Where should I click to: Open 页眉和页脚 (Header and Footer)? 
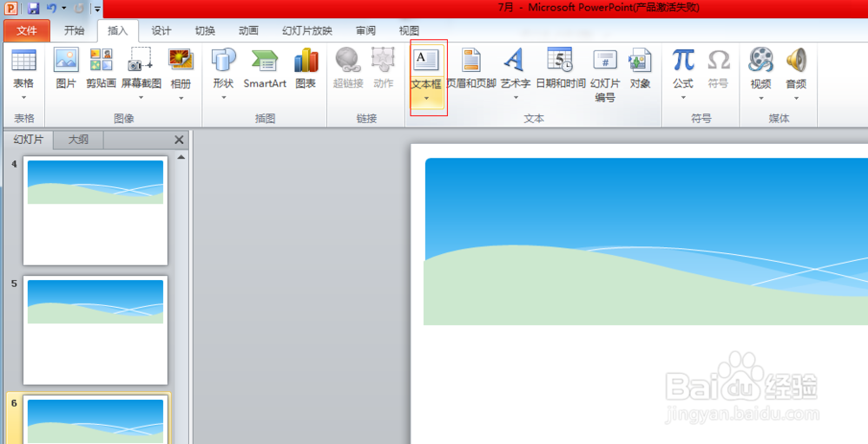point(471,69)
